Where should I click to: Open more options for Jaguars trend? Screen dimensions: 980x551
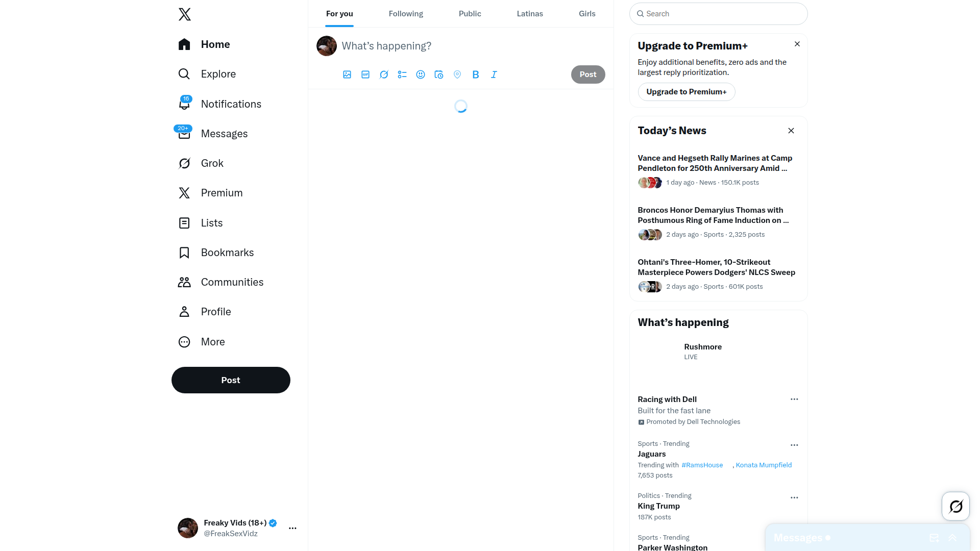tap(794, 445)
